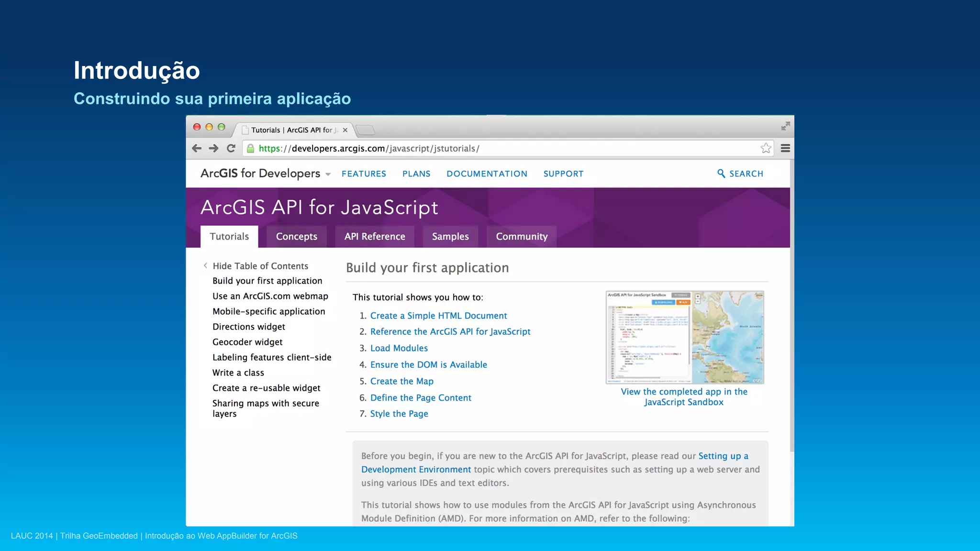This screenshot has height=551, width=980.
Task: Switch to the Concepts tab
Action: (x=297, y=236)
